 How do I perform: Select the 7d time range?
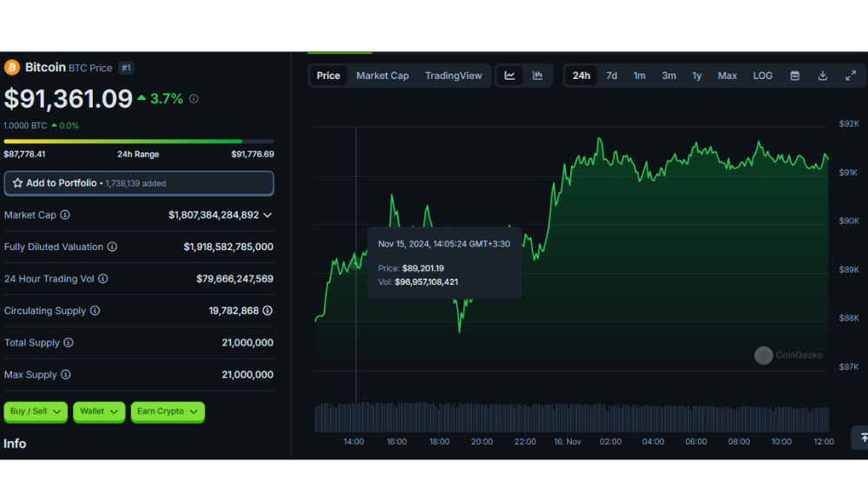[x=612, y=76]
